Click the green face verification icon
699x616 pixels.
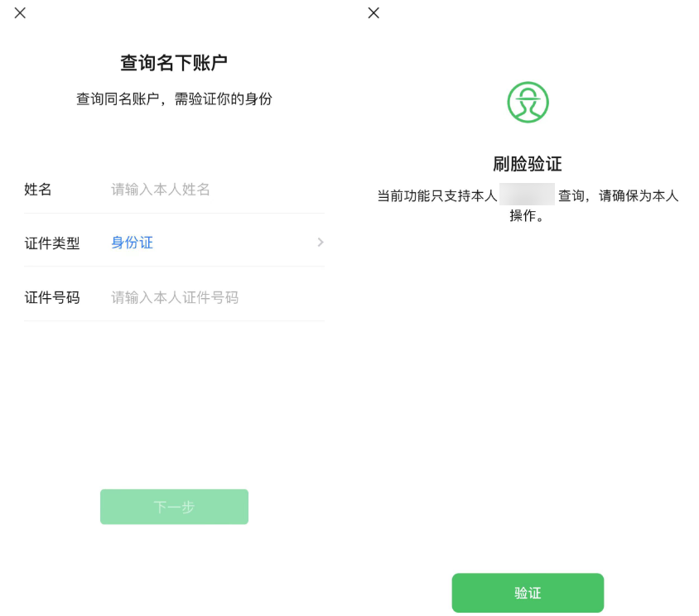[528, 102]
